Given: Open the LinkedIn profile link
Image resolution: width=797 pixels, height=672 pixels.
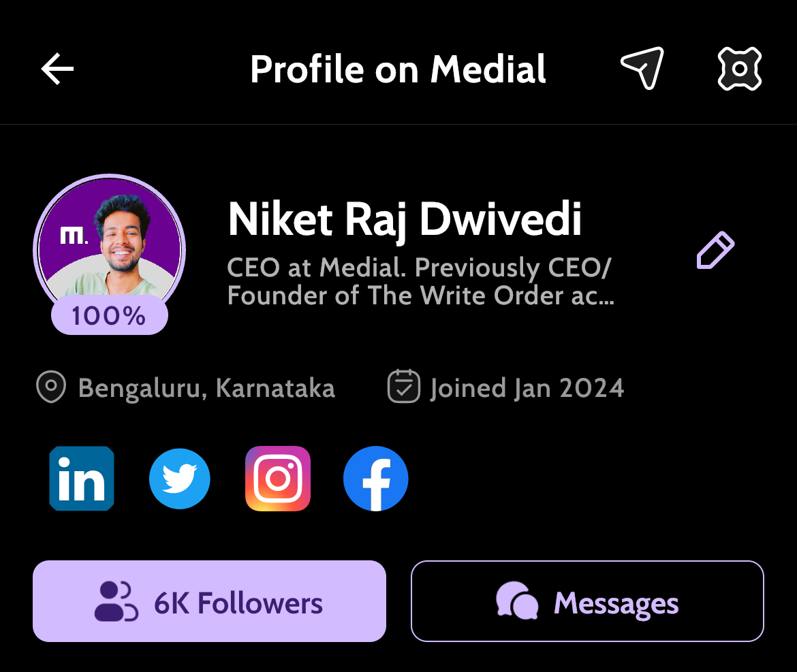Looking at the screenshot, I should (82, 479).
